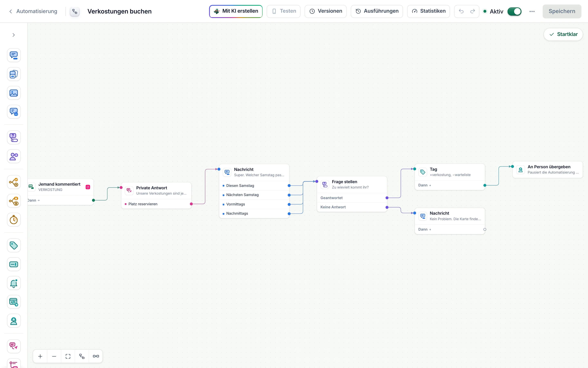
Task: Click the Nachmittags option row
Action: (x=254, y=213)
